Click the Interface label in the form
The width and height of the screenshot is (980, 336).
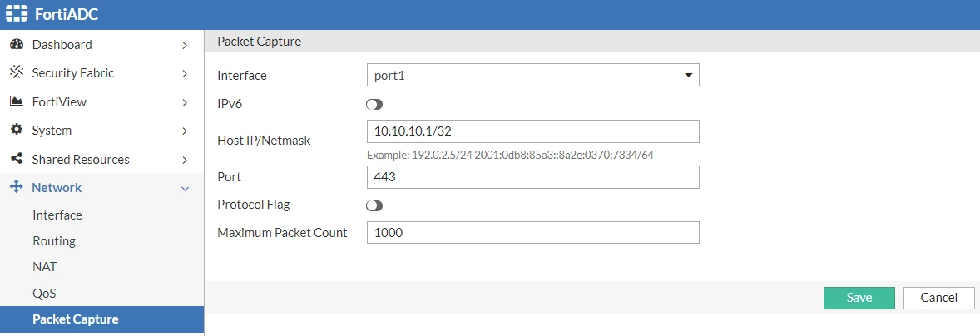[241, 76]
